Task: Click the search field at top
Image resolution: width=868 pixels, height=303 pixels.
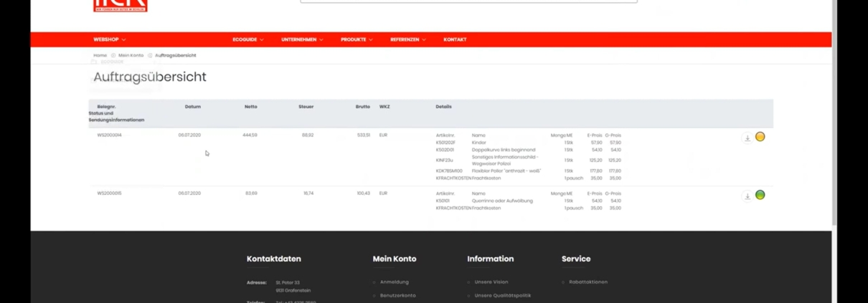Action: (x=468, y=1)
